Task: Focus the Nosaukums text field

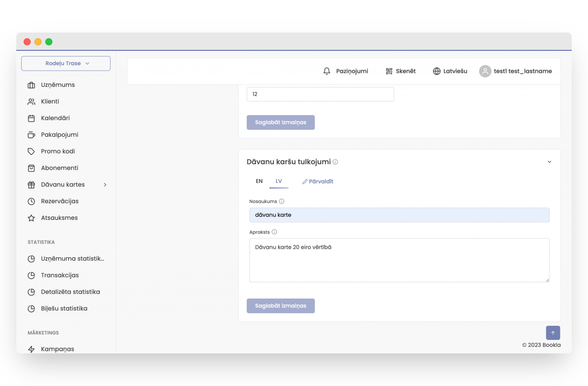Action: 399,215
